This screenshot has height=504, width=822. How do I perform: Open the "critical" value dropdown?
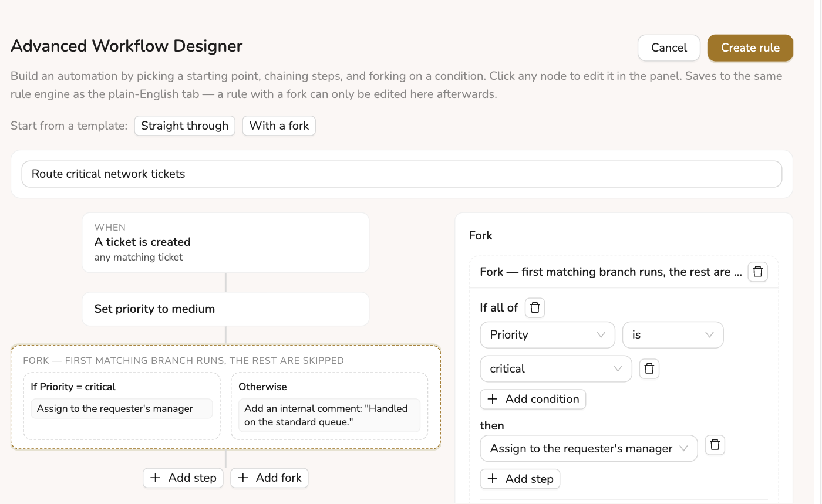(556, 368)
